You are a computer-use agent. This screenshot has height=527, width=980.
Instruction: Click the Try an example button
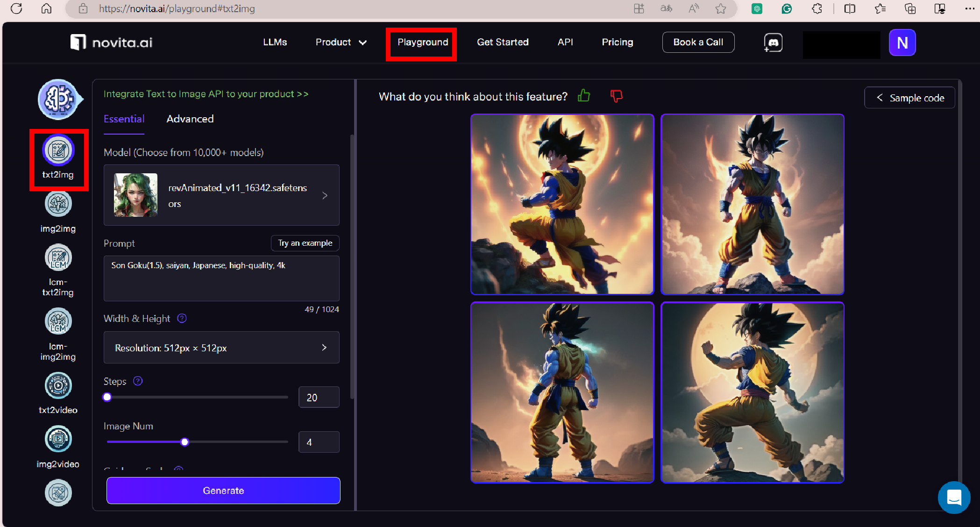pyautogui.click(x=305, y=243)
